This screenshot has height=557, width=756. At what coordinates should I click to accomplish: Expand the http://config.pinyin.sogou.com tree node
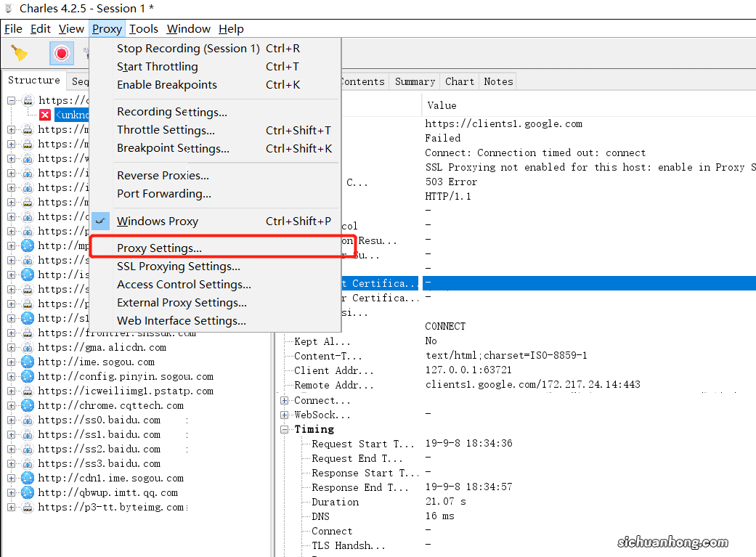click(x=12, y=376)
